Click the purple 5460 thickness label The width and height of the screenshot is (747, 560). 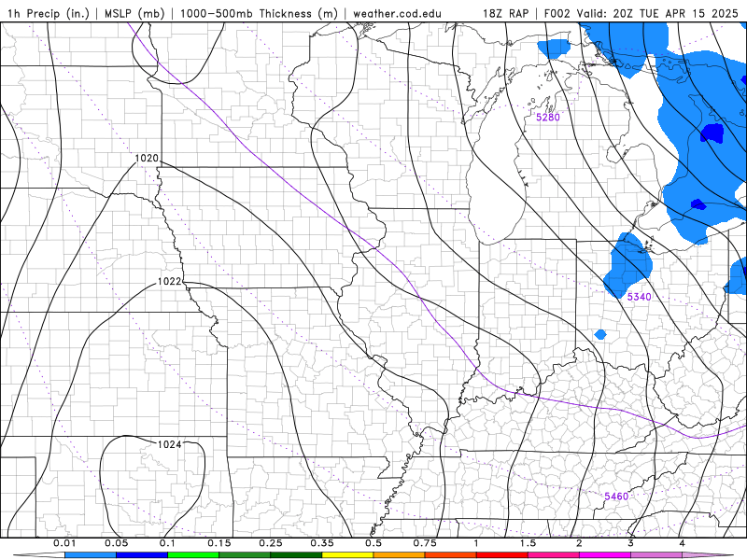616,497
